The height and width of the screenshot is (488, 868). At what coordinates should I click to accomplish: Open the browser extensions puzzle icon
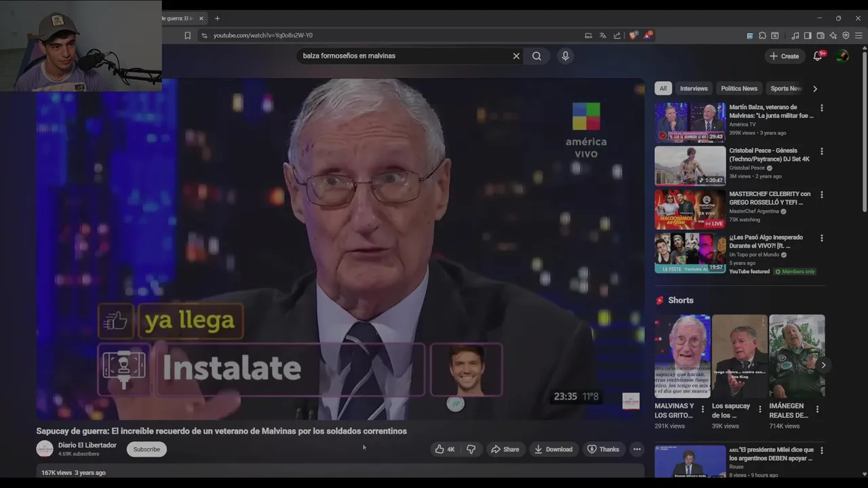coord(762,35)
